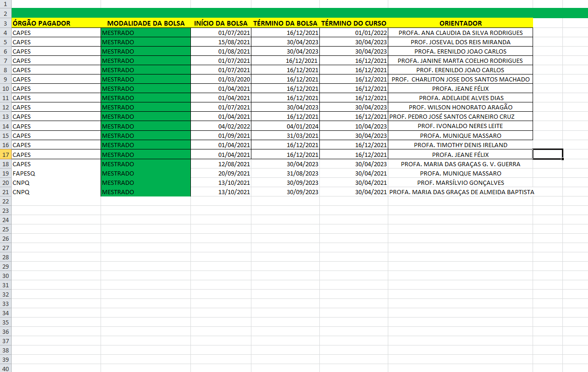Select the course end date 01/01/2022 cell
The width and height of the screenshot is (588, 372).
click(x=354, y=33)
